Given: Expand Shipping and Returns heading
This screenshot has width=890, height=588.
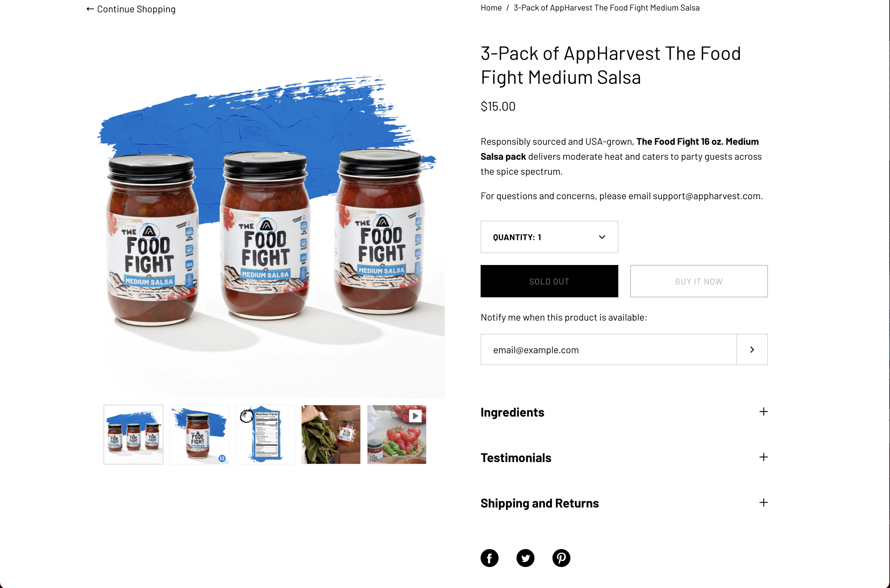Looking at the screenshot, I should click(x=540, y=503).
